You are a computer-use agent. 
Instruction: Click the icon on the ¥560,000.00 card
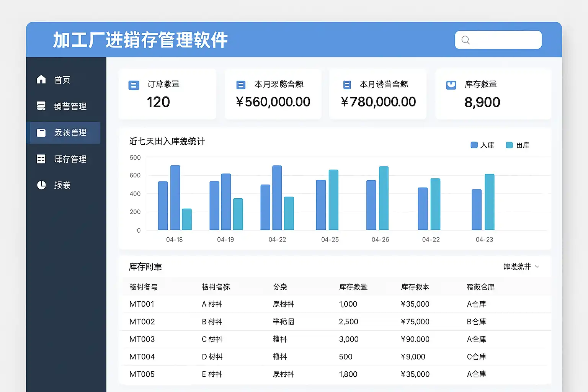[241, 85]
